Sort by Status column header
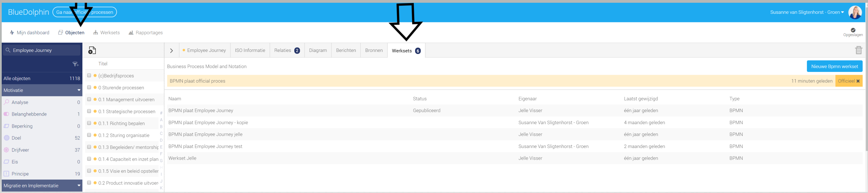The image size is (868, 193). tap(420, 99)
